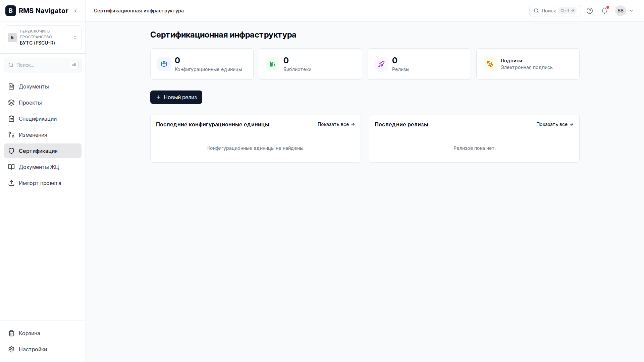
Task: Open the notifications bell
Action: 604,11
